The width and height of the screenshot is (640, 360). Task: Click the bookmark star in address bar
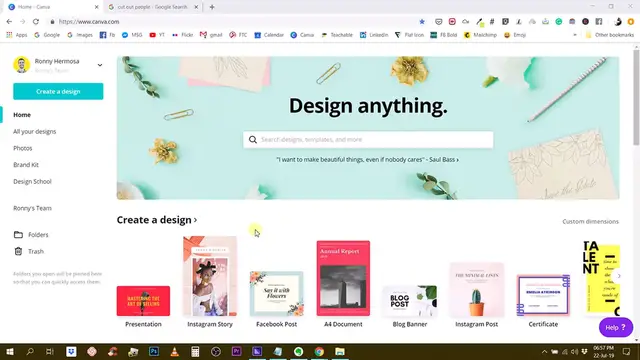tap(422, 22)
